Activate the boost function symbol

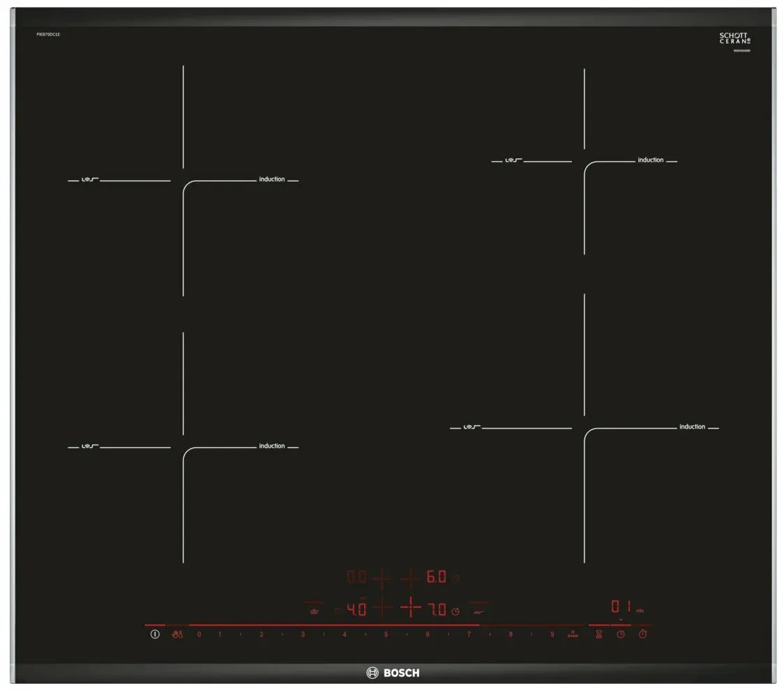(573, 634)
